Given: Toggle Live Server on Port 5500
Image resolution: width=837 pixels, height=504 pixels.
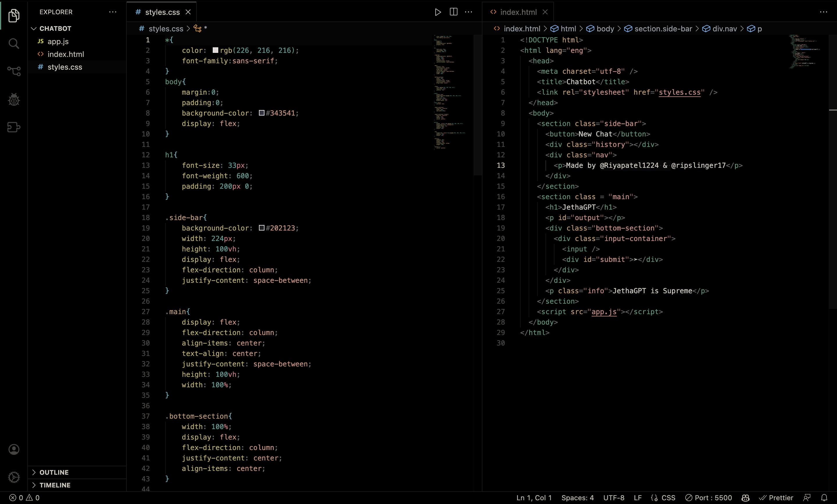Looking at the screenshot, I should click(709, 498).
